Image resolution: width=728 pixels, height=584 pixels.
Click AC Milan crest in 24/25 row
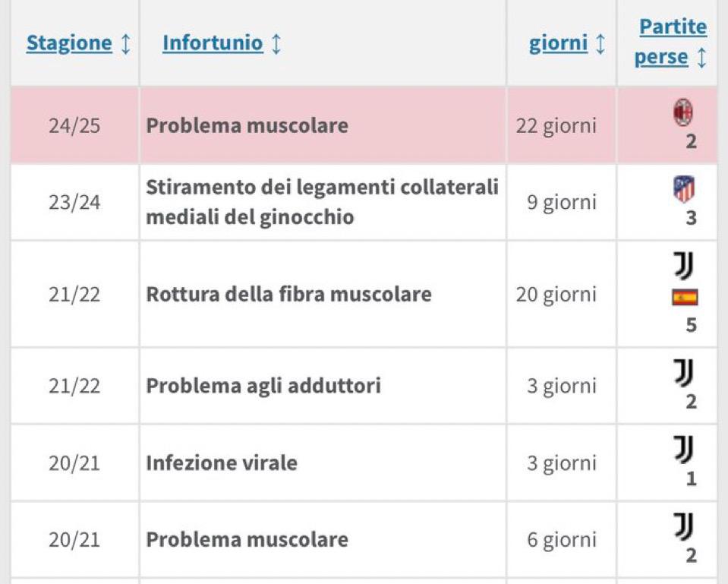coord(683,112)
